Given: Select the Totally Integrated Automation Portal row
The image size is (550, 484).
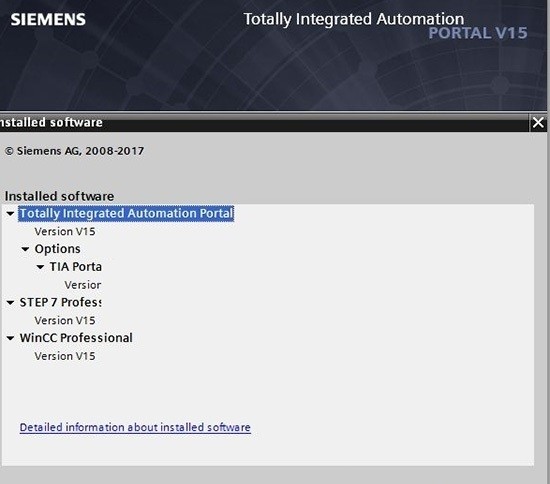Looking at the screenshot, I should coord(126,214).
